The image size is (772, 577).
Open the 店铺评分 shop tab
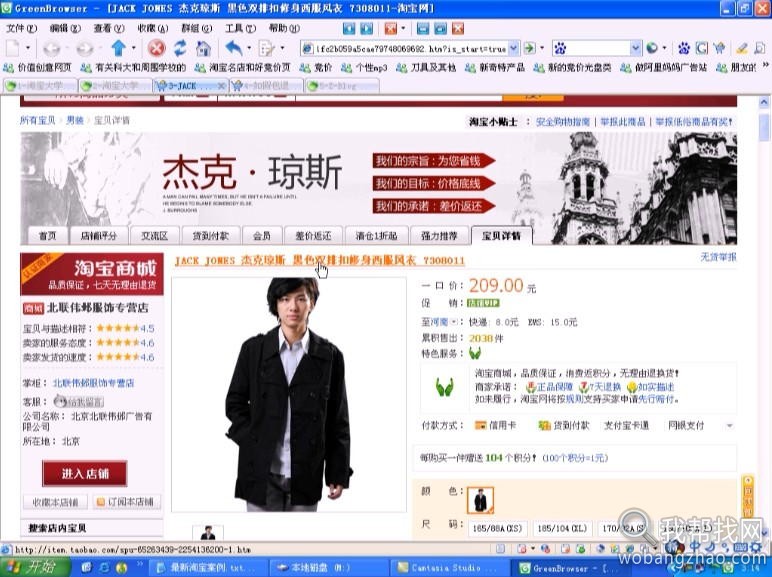pyautogui.click(x=99, y=236)
